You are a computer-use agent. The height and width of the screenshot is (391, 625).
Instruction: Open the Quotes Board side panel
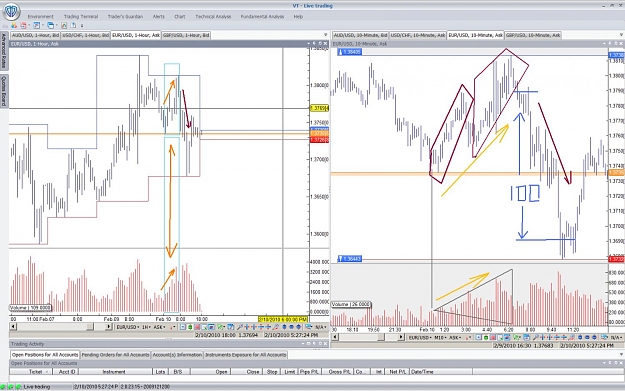(x=4, y=91)
